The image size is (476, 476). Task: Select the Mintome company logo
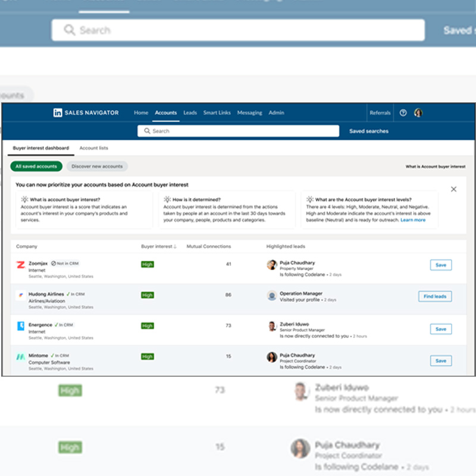[19, 357]
